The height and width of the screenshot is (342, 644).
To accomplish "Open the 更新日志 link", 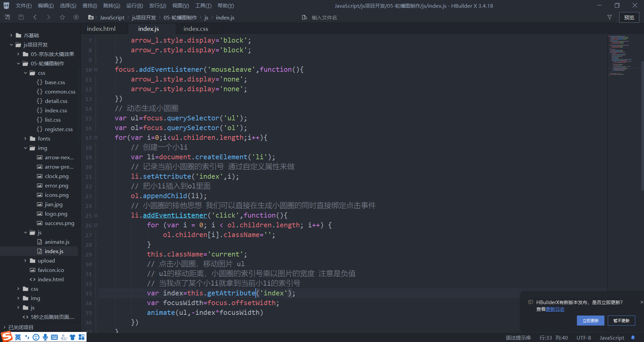I will (x=555, y=309).
